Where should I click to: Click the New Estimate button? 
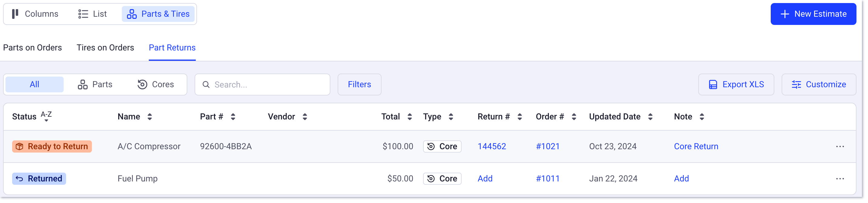click(x=814, y=14)
